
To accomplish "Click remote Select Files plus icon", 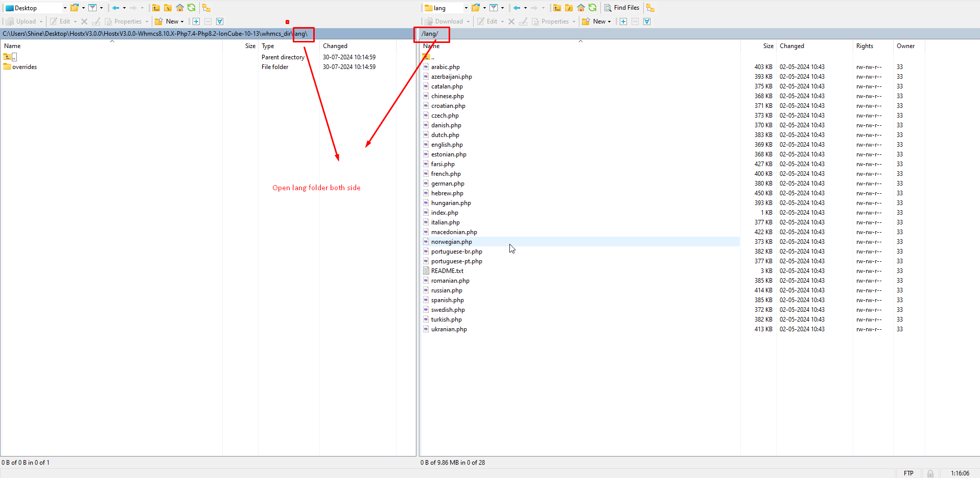I will [623, 21].
